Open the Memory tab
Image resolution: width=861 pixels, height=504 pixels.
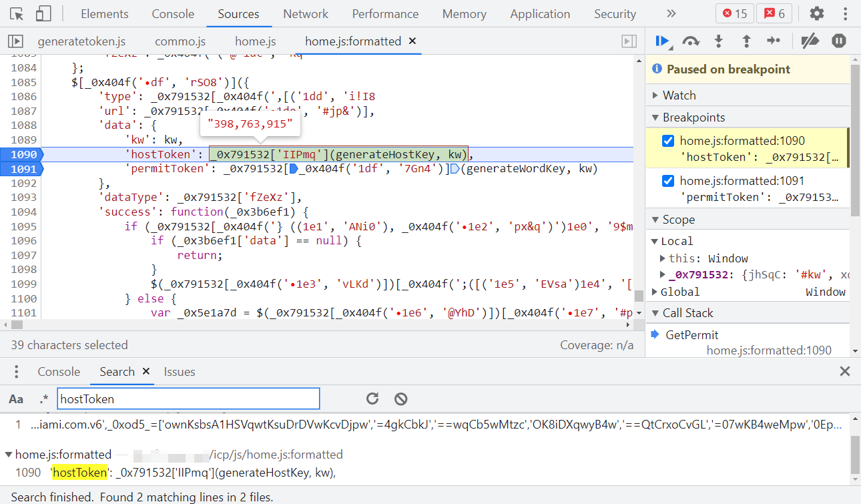tap(465, 13)
